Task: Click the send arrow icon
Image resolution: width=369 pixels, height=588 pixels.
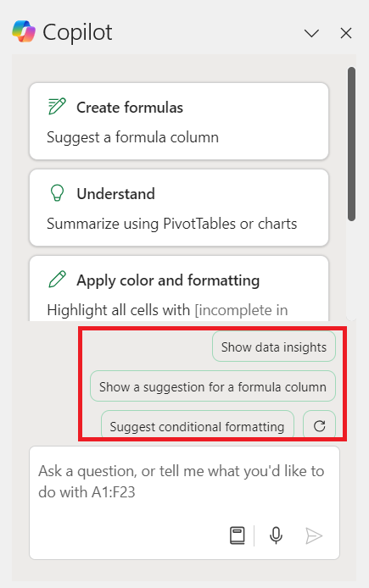Action: coord(314,535)
